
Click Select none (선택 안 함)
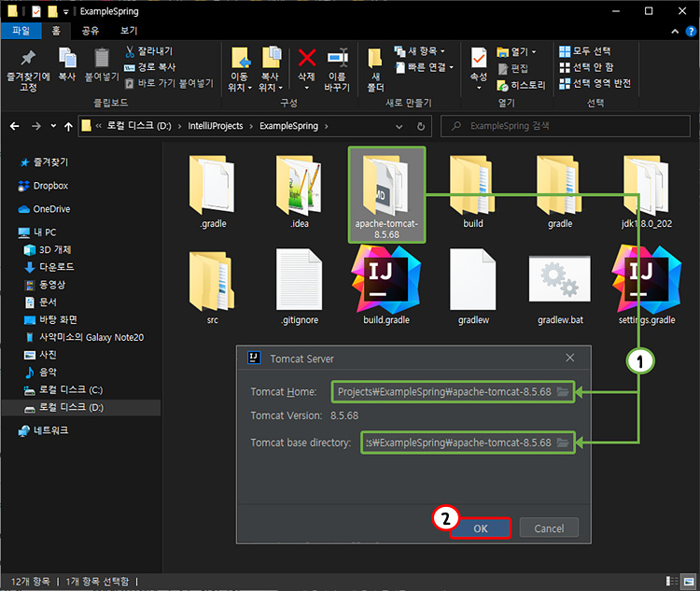coord(586,67)
